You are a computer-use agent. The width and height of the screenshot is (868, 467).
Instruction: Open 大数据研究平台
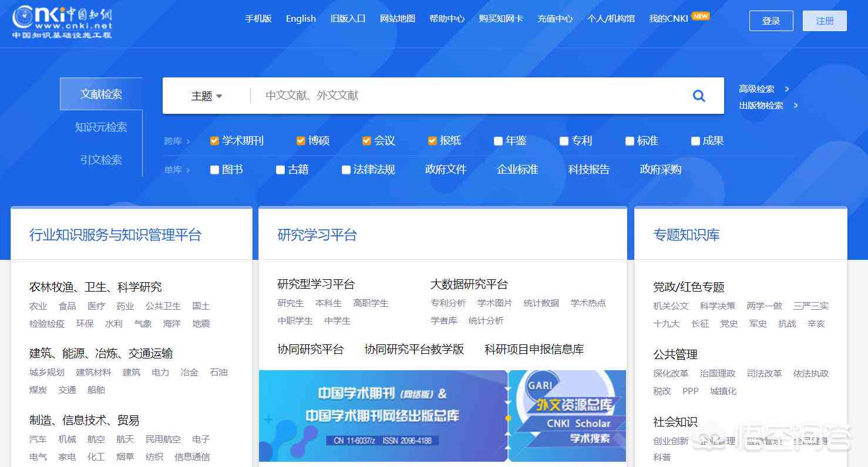[x=469, y=285]
